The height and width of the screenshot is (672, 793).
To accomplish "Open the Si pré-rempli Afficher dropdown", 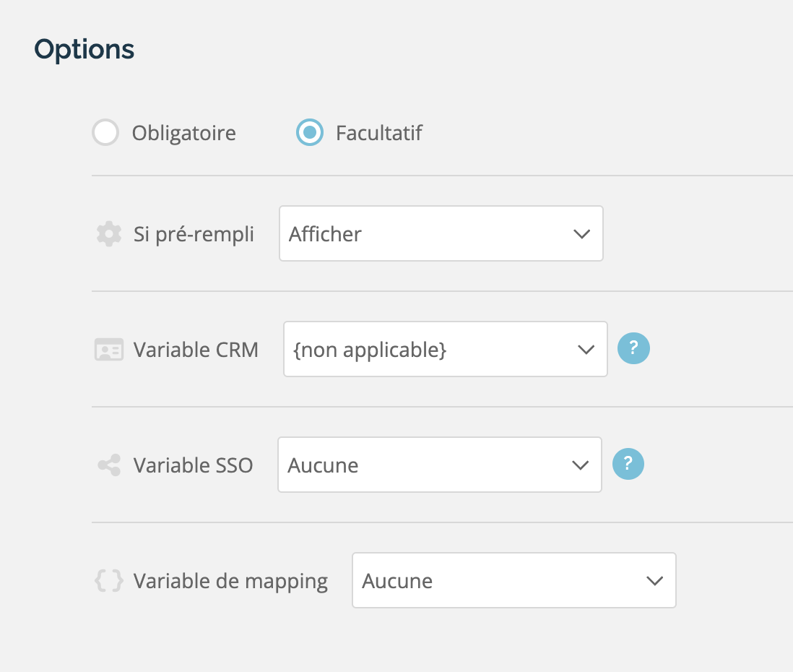I will (441, 233).
